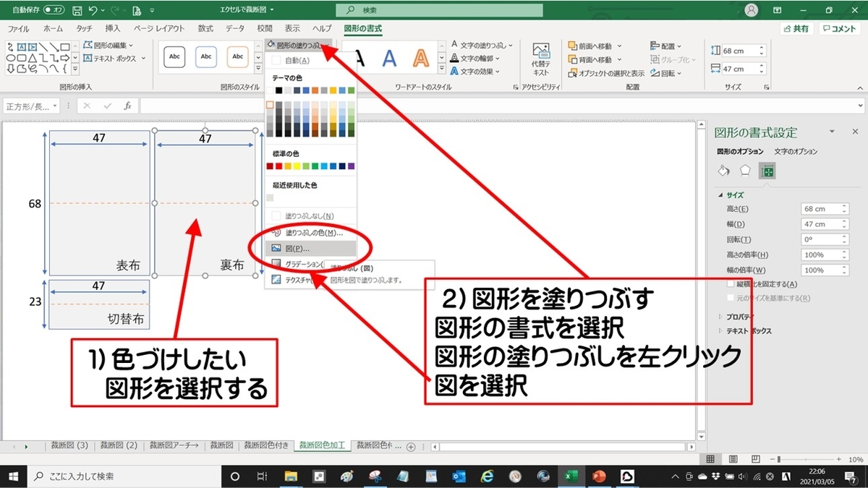Choose the orange outlined A WordArt style
868x488 pixels.
[x=421, y=57]
